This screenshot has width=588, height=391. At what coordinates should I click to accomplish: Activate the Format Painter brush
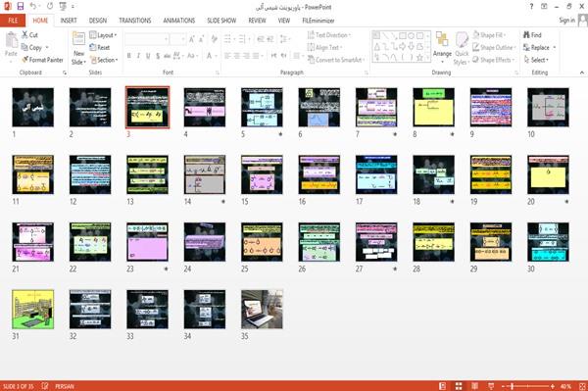(42, 60)
